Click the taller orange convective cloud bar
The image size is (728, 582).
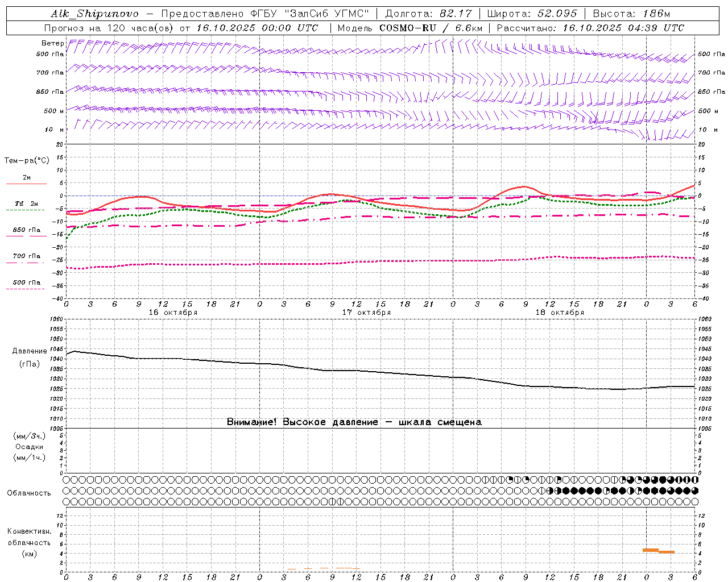pos(651,550)
